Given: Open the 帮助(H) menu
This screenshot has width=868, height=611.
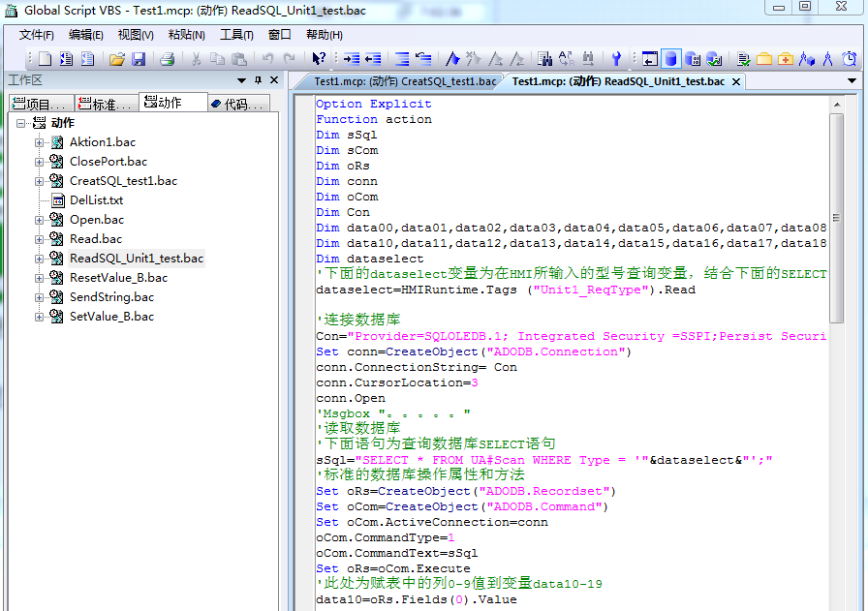Looking at the screenshot, I should 325,35.
